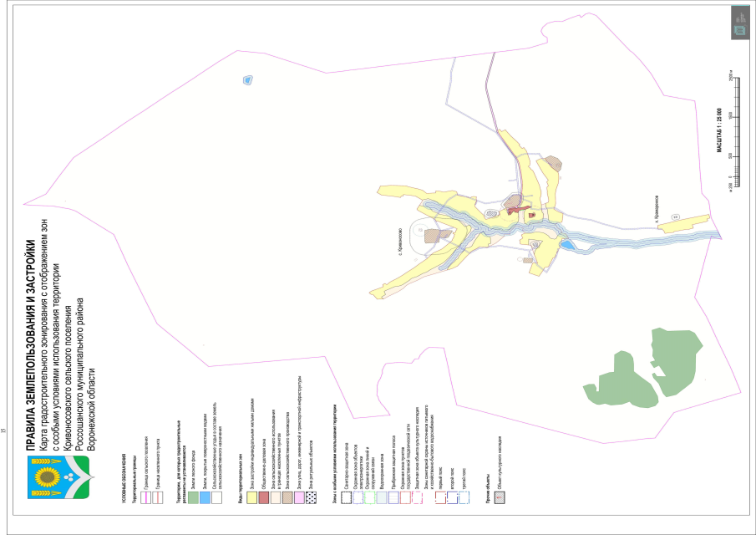
Task: Click the title 'ПРАВИЛА ЗЕМЛЕПОЛЬЗОВАНИЯ И ЗАСТРОЙКИ'
Action: point(32,346)
